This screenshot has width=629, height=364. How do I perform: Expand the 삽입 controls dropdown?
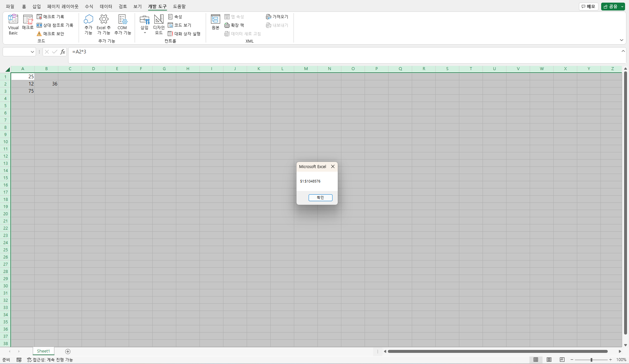(144, 32)
